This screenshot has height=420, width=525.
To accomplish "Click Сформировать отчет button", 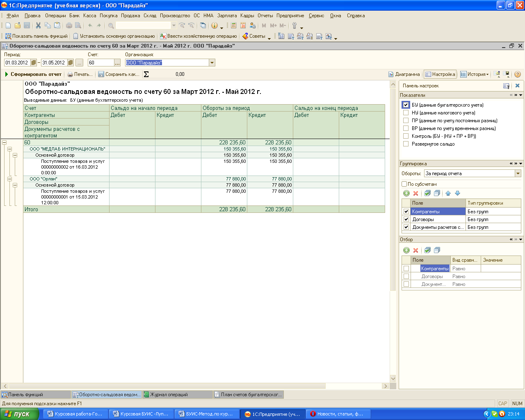I will (33, 74).
